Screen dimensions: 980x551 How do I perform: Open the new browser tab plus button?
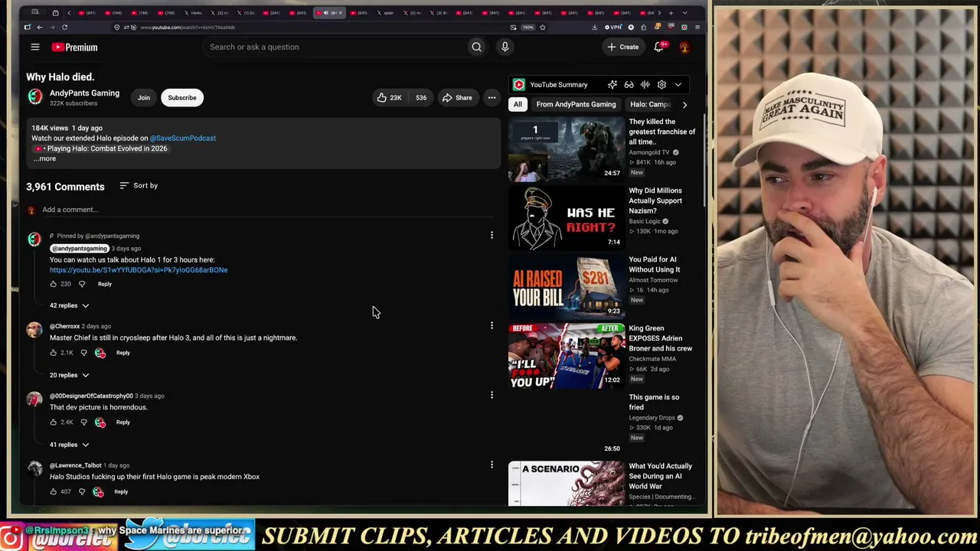pos(671,13)
